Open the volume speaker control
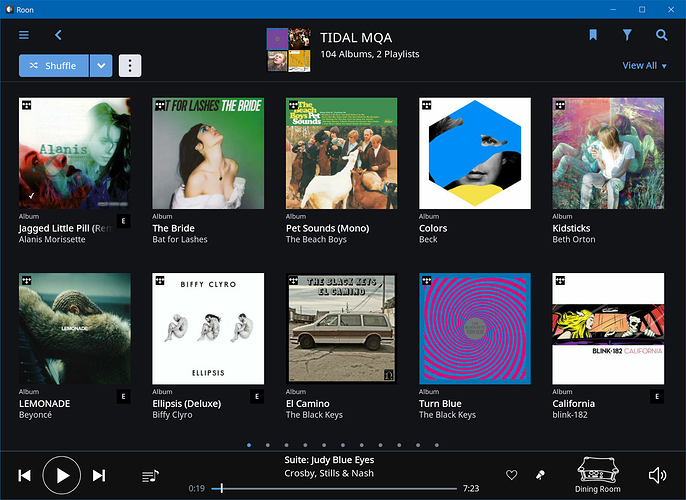This screenshot has height=500, width=686. pos(657,475)
